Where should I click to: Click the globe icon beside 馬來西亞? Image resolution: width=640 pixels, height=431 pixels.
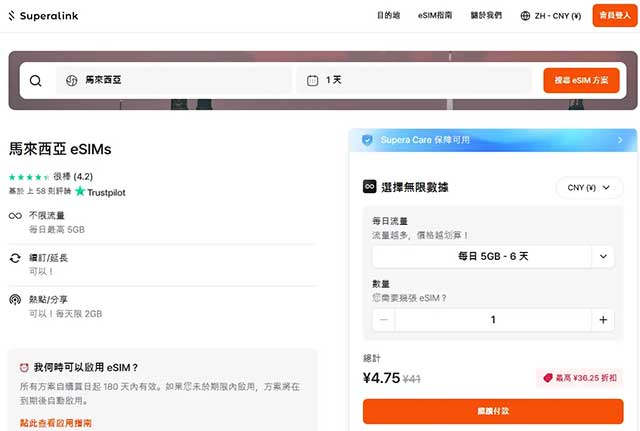[x=71, y=80]
